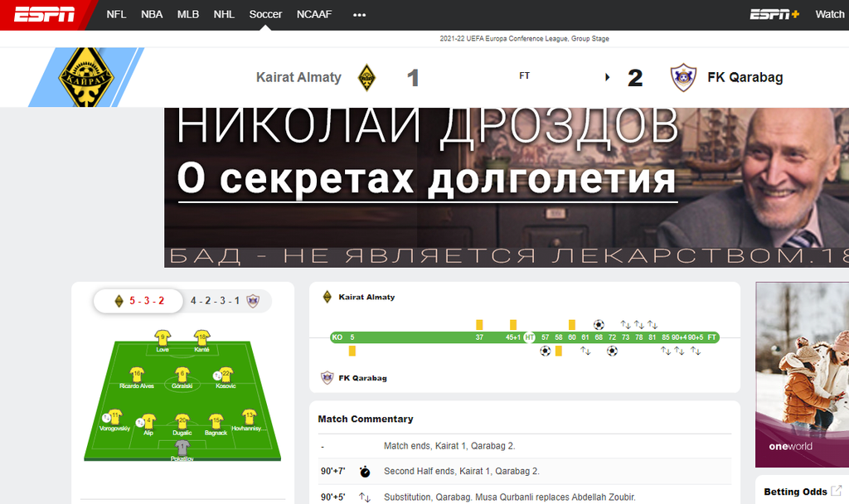The height and width of the screenshot is (504, 849).
Task: Click the Qarabag substitution at 90+5
Action: point(696,351)
